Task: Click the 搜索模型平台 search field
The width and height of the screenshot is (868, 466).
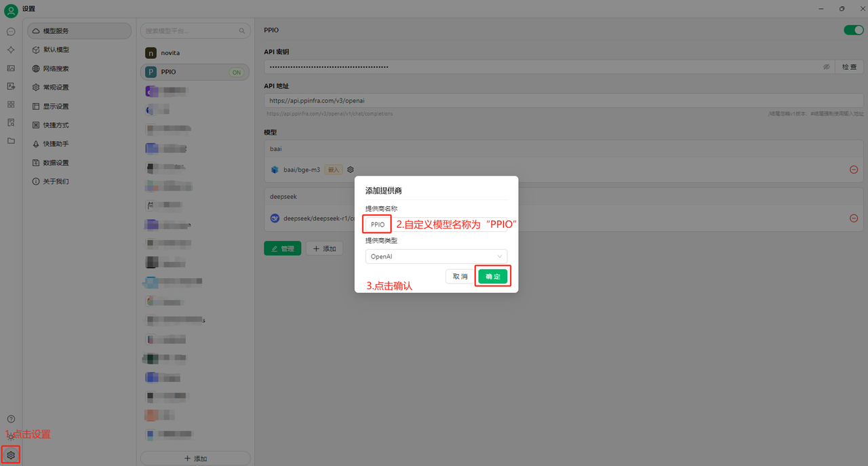Action: 195,31
